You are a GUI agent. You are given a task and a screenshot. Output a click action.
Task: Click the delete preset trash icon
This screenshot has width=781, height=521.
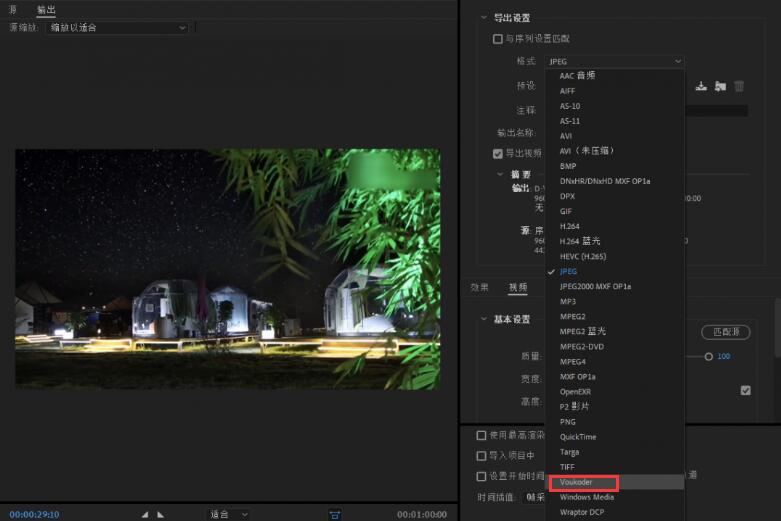click(739, 86)
